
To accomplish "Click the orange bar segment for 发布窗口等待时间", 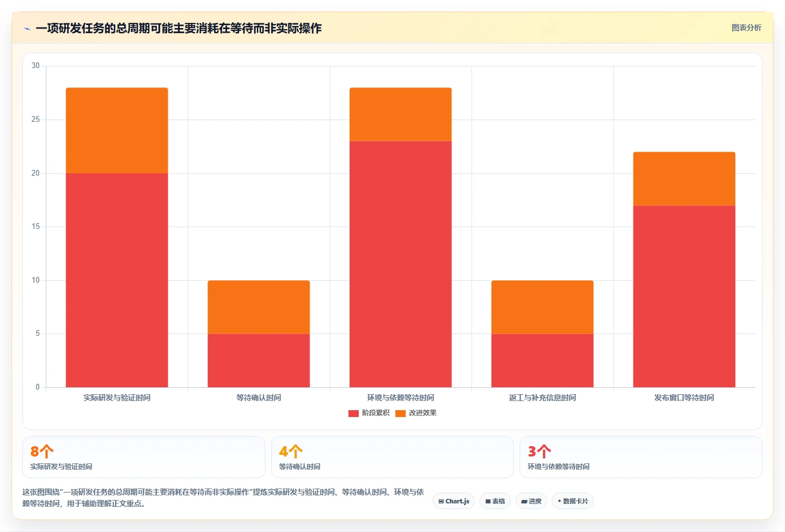I will coord(684,178).
